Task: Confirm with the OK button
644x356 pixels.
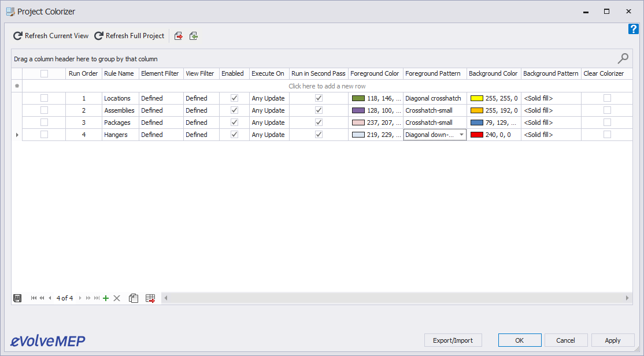Action: [520, 340]
